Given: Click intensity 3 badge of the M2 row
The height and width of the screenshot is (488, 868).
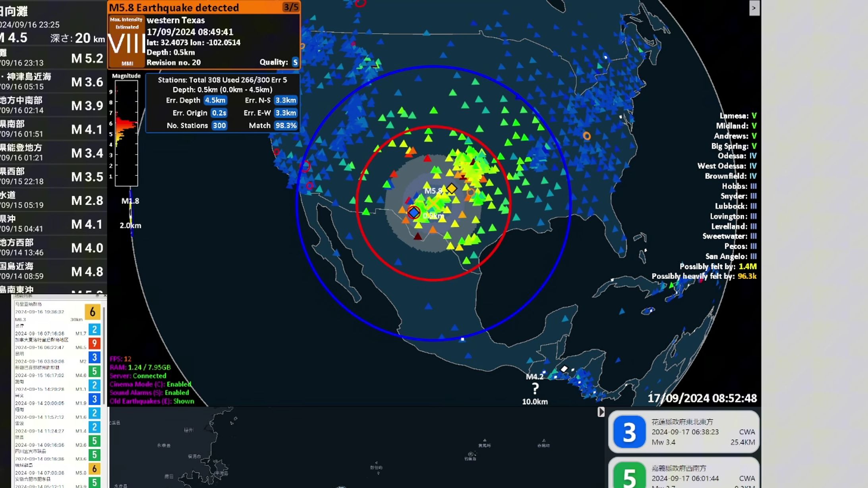Looking at the screenshot, I should point(94,357).
